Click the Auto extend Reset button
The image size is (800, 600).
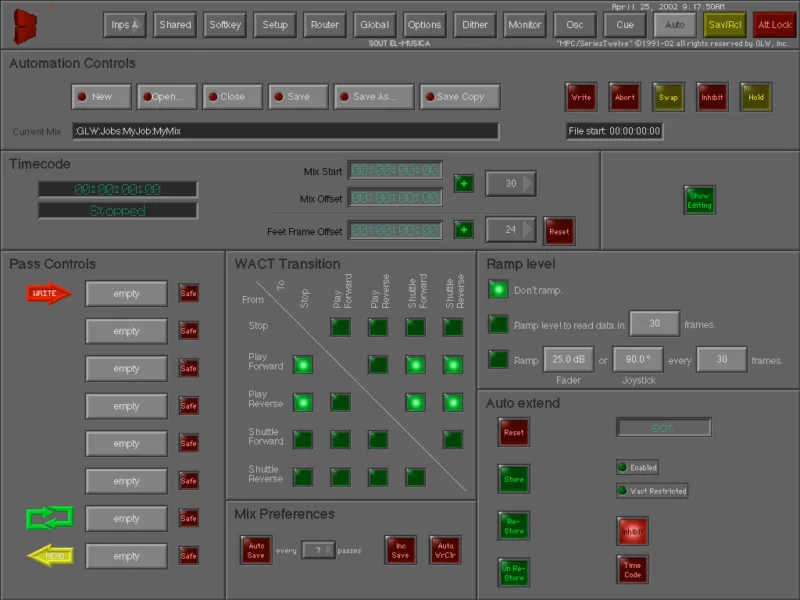[514, 432]
